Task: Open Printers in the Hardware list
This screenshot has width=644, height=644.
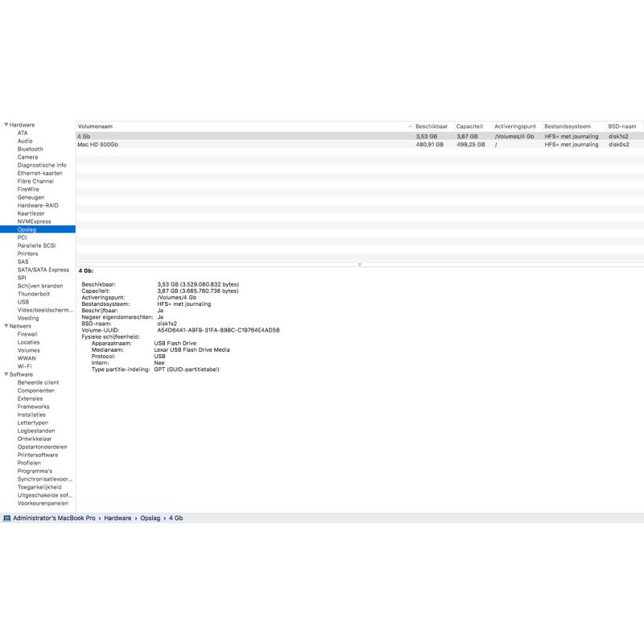Action: click(x=27, y=254)
